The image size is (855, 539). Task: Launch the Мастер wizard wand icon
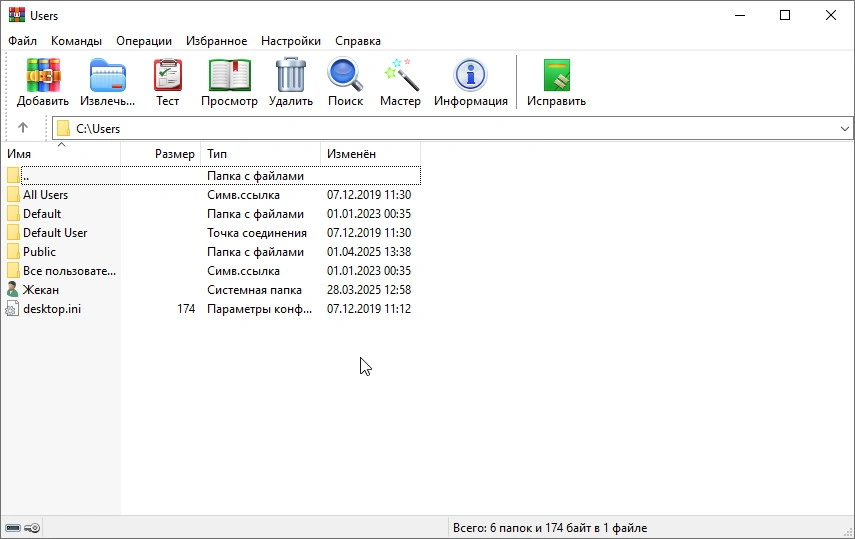(401, 75)
